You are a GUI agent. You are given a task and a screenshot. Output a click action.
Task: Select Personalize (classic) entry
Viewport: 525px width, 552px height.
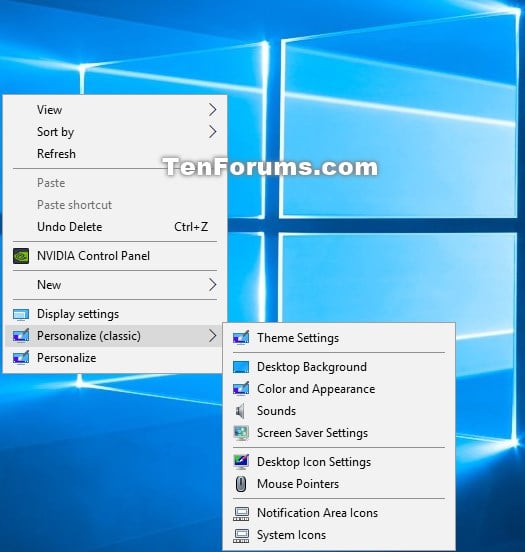pyautogui.click(x=114, y=336)
